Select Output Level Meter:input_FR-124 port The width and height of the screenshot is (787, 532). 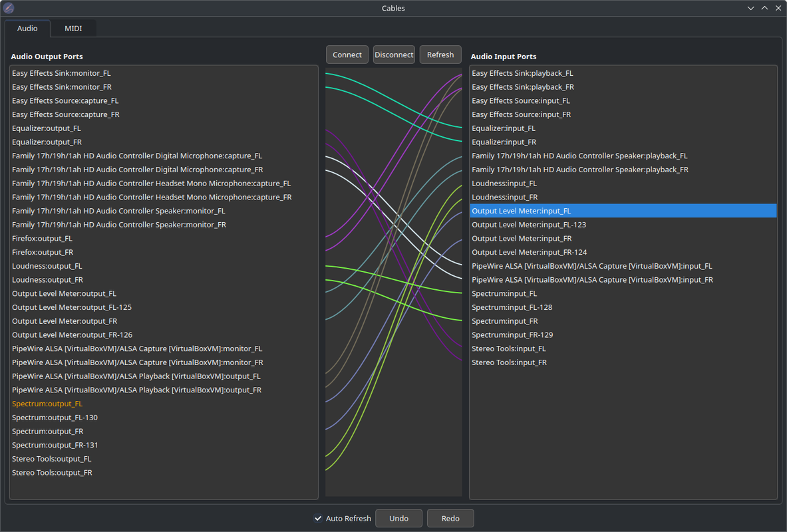coord(623,253)
